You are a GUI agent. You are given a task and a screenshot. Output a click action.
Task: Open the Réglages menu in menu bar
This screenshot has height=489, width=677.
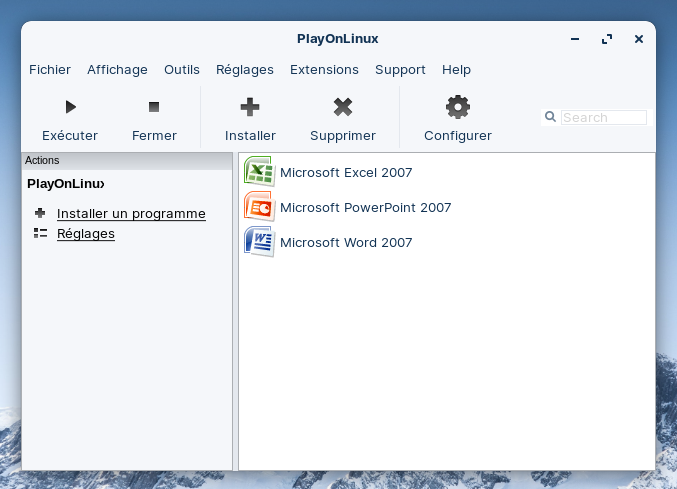click(x=245, y=69)
